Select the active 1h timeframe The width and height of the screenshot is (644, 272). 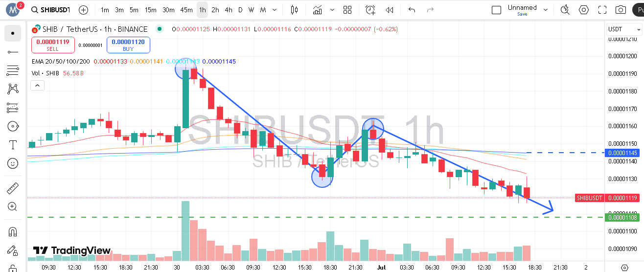203,10
